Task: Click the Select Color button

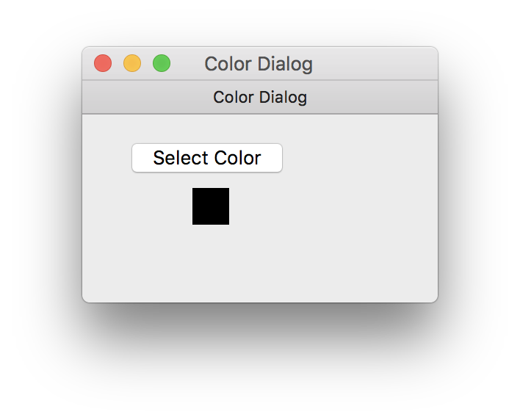Action: [x=206, y=158]
